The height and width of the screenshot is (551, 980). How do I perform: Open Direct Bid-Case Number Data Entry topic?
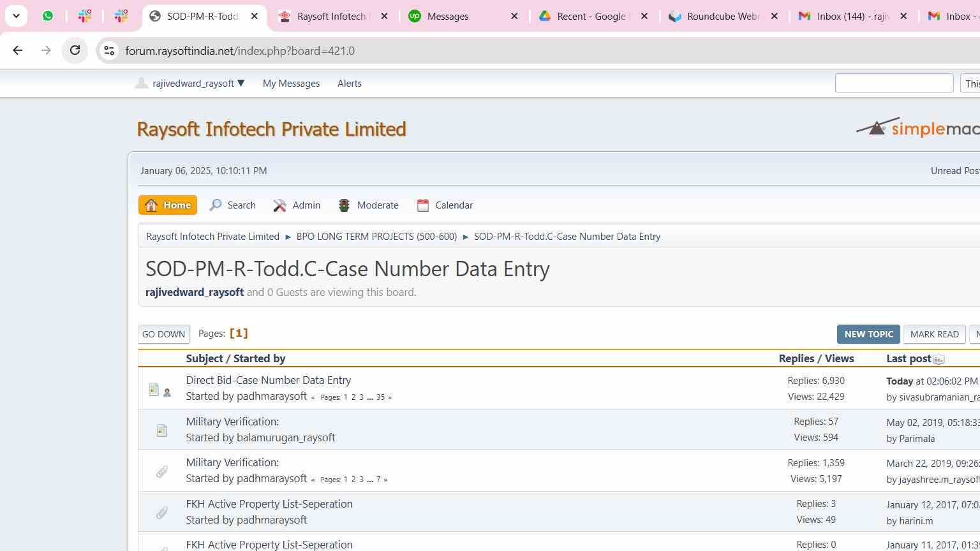269,380
